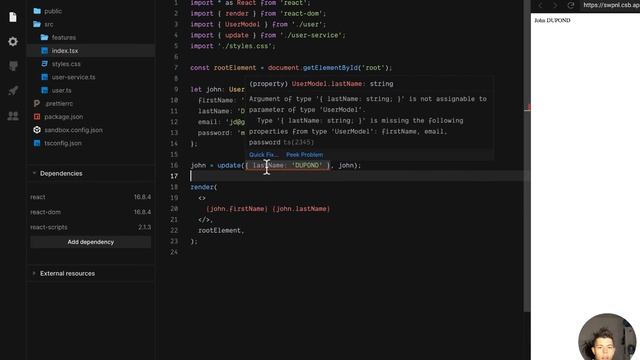Expand the External resources section
640x360 pixels.
click(91, 273)
